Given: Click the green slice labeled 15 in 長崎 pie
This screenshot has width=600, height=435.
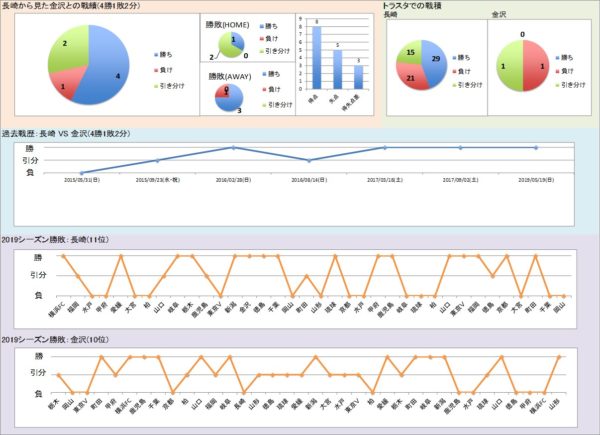Looking at the screenshot, I should [x=412, y=57].
